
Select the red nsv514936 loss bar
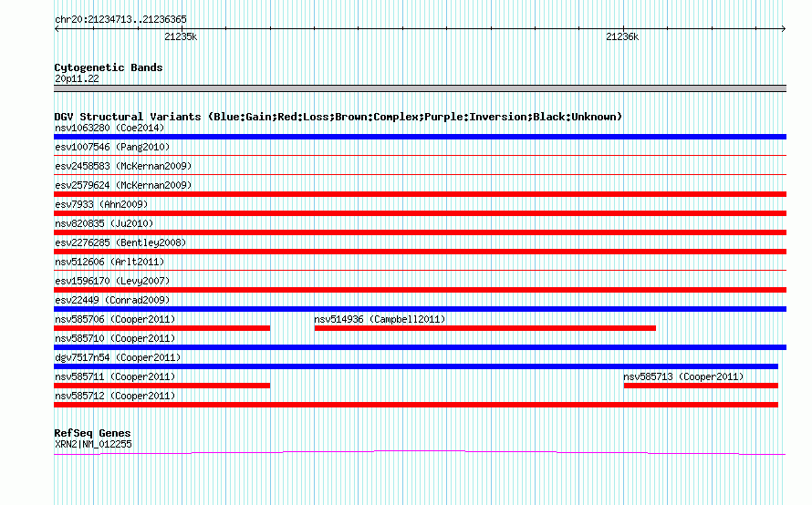click(485, 328)
